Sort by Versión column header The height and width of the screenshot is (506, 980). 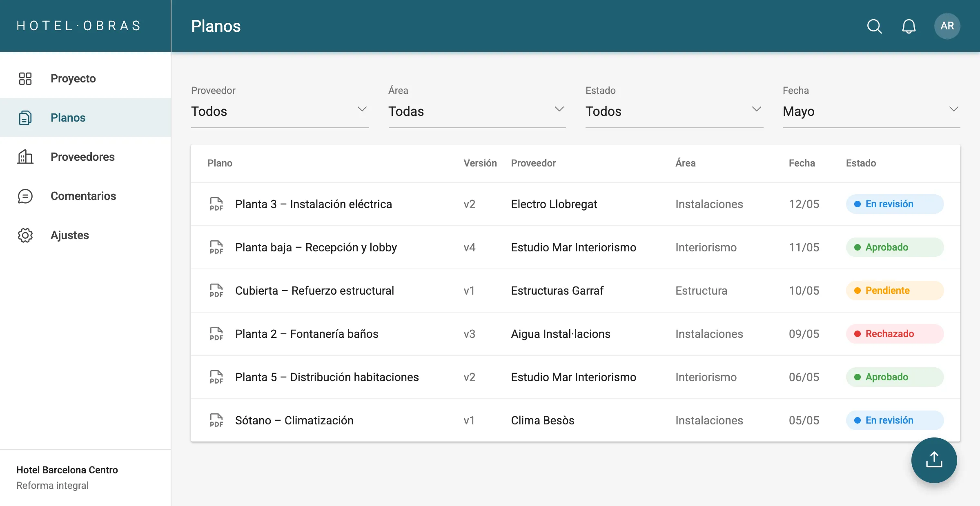point(480,163)
